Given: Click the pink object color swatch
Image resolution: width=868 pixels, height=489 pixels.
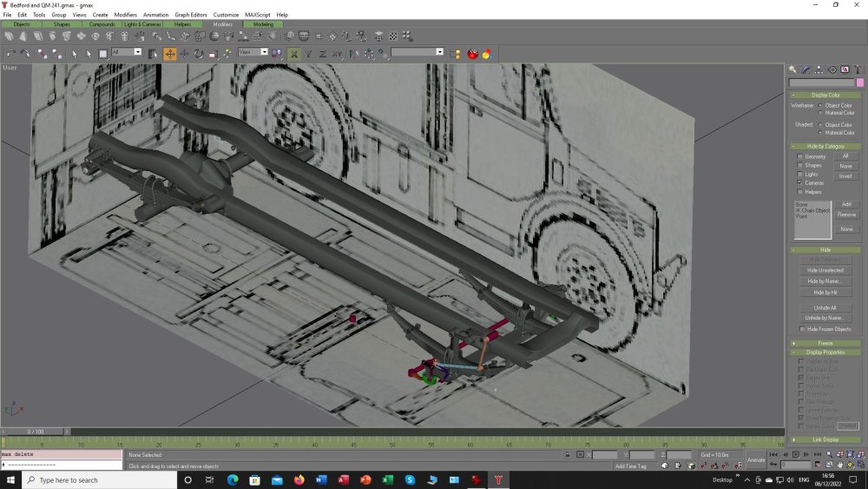Looking at the screenshot, I should pyautogui.click(x=860, y=83).
